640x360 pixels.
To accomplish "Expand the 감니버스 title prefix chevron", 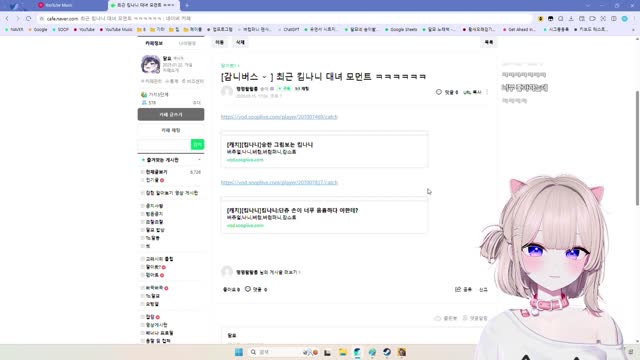I will [x=264, y=77].
